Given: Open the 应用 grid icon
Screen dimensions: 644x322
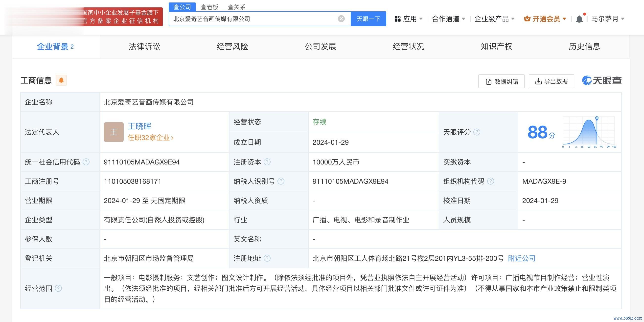Looking at the screenshot, I should coord(397,19).
